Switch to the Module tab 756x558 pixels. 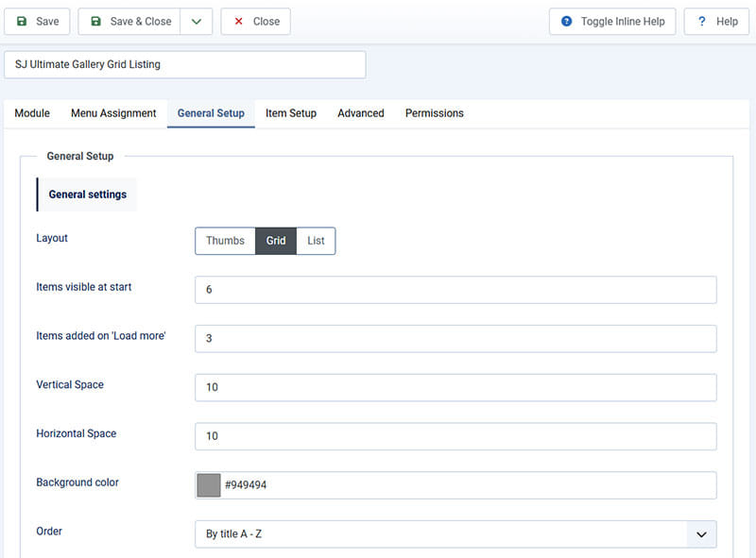coord(32,113)
